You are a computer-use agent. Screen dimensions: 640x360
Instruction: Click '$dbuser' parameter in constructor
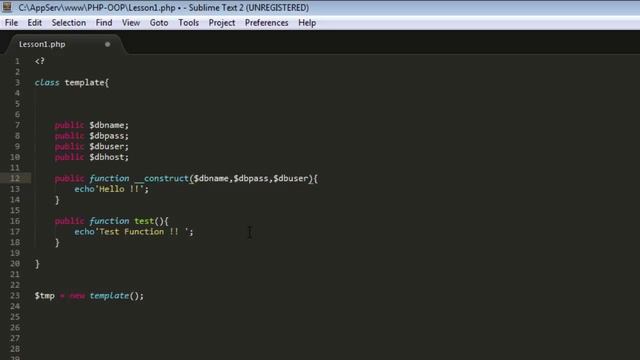tap(291, 178)
